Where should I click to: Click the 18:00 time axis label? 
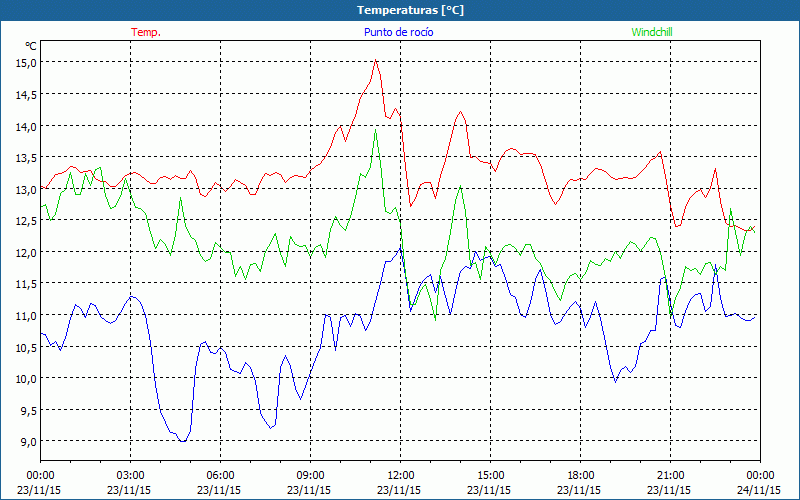(x=580, y=476)
